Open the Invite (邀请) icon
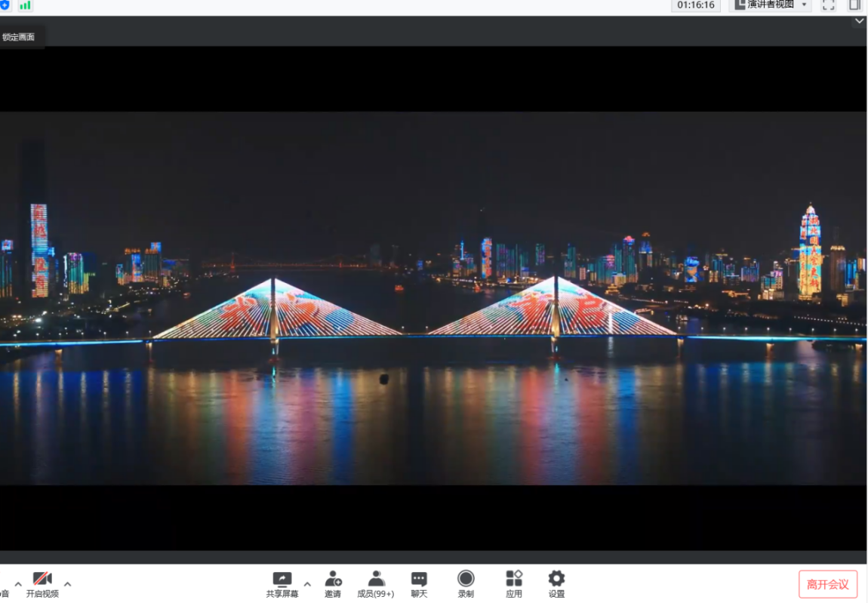Viewport: 868px width, 603px height. [333, 579]
